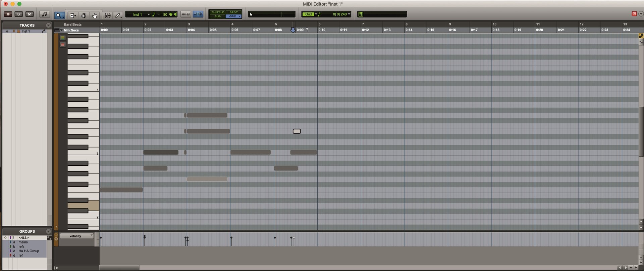644x271 pixels.
Task: Click the Scrubber speaker tool
Action: tap(107, 15)
